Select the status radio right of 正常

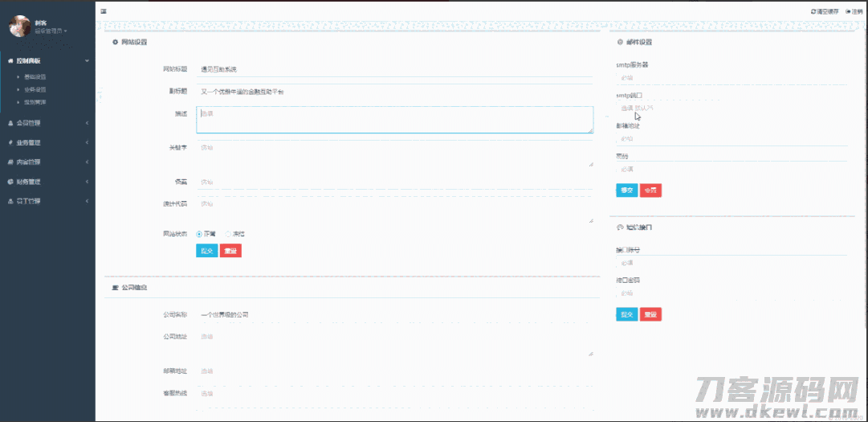click(x=228, y=234)
